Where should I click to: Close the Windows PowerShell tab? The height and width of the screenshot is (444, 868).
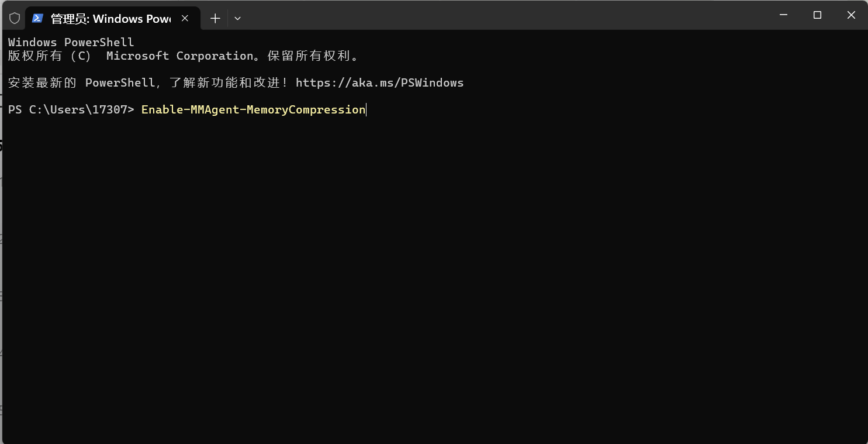point(185,18)
